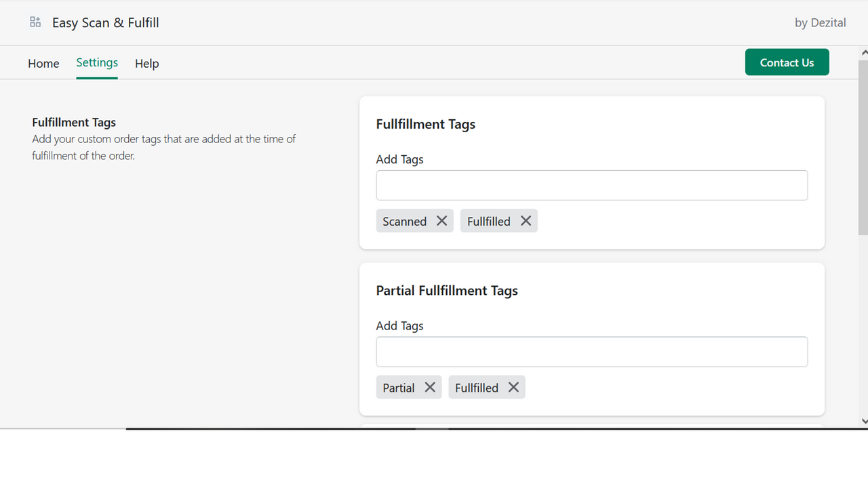The width and height of the screenshot is (868, 488).
Task: Switch to the Home tab
Action: coord(43,63)
